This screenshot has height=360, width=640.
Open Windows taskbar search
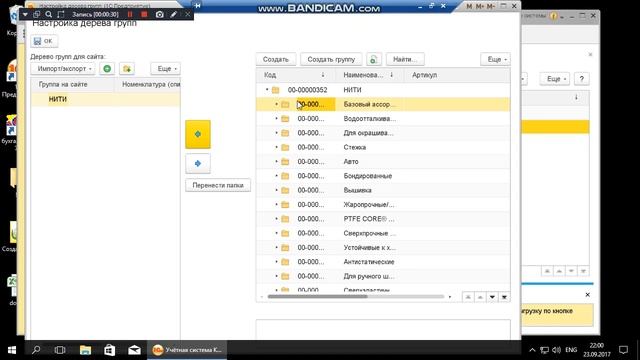click(36, 350)
